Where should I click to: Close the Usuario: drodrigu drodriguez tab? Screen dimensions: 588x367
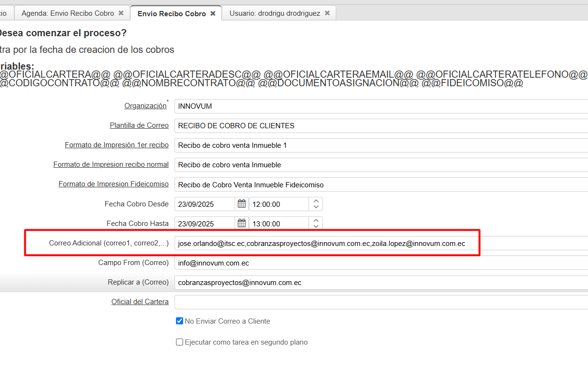327,13
